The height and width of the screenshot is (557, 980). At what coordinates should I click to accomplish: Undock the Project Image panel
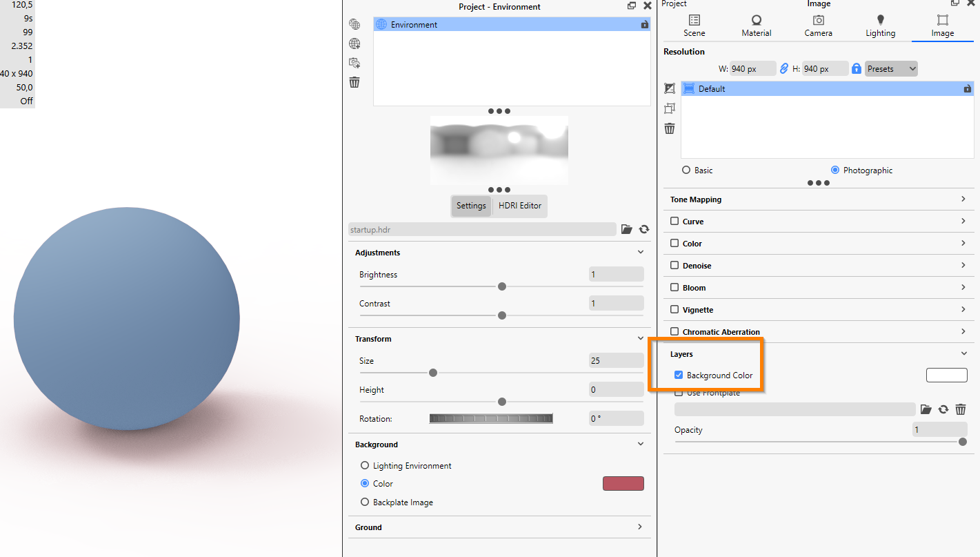[x=956, y=3]
